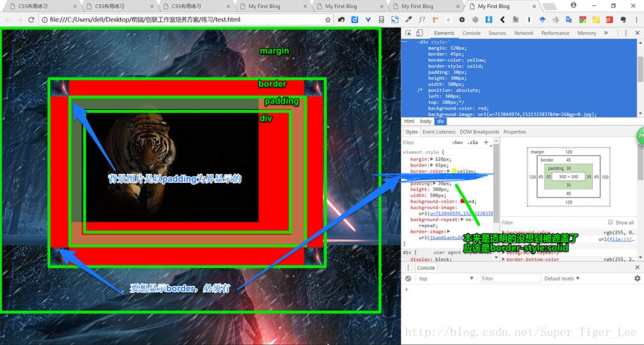The width and height of the screenshot is (644, 345).
Task: Open Console settings gear icon
Action: 638,279
